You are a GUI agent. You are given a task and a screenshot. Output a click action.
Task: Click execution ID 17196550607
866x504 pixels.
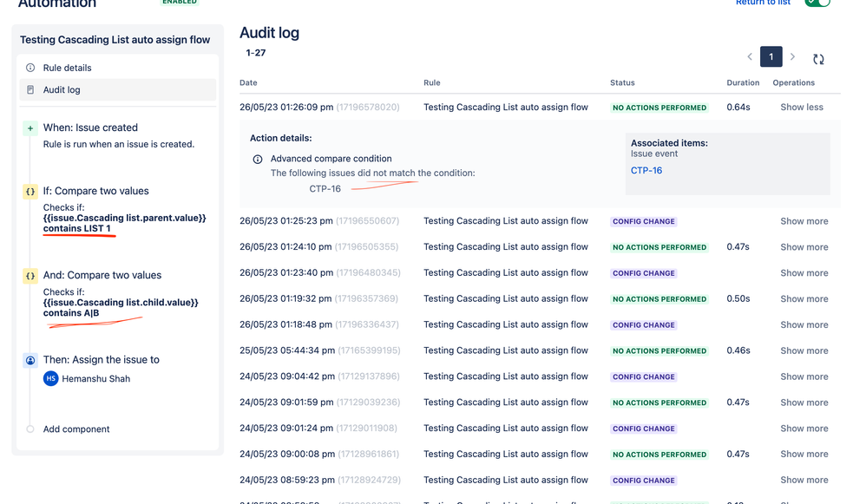pyautogui.click(x=367, y=221)
